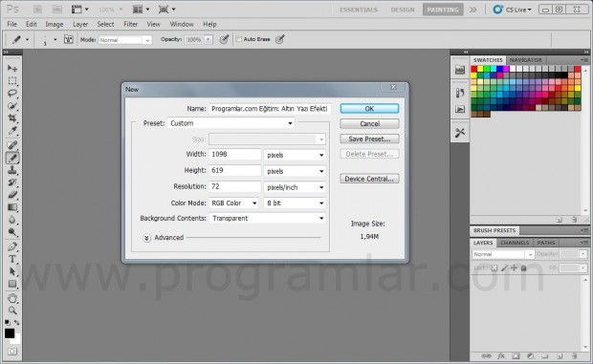Click the layer style fx icon

point(501,355)
